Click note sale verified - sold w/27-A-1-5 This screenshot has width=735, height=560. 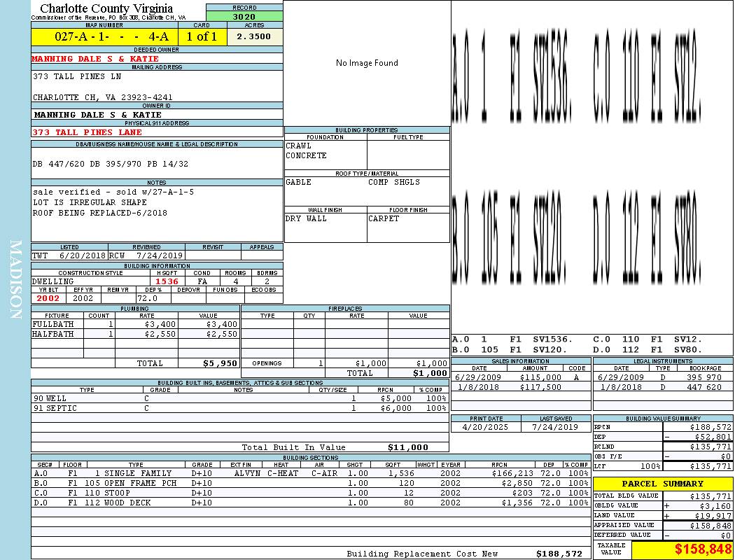tap(113, 192)
